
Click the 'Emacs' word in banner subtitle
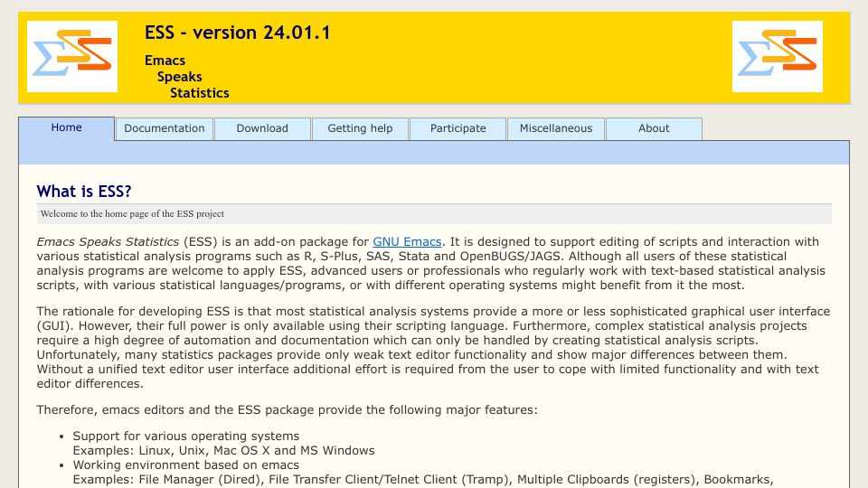(x=165, y=61)
